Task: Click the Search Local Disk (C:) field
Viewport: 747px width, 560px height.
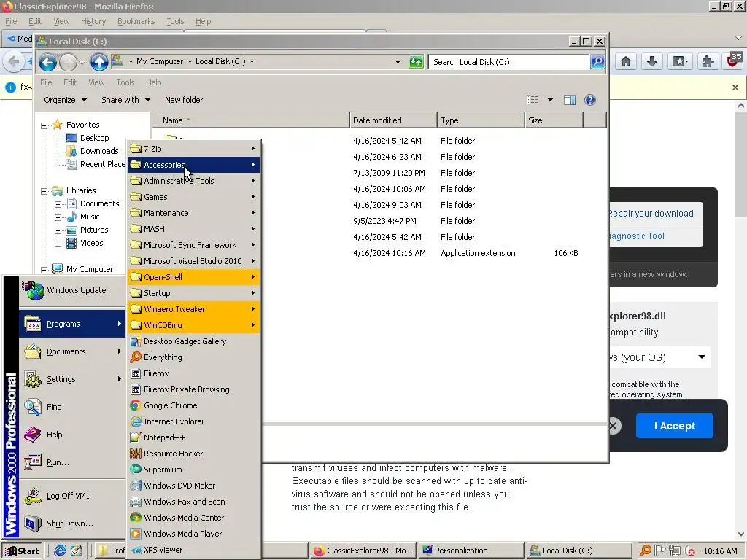Action: (508, 62)
